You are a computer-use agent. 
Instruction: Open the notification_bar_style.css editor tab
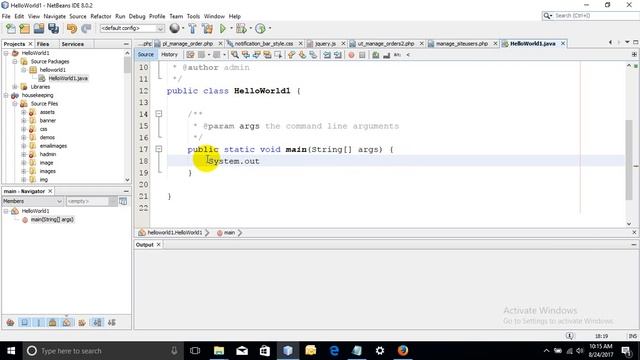(x=264, y=43)
